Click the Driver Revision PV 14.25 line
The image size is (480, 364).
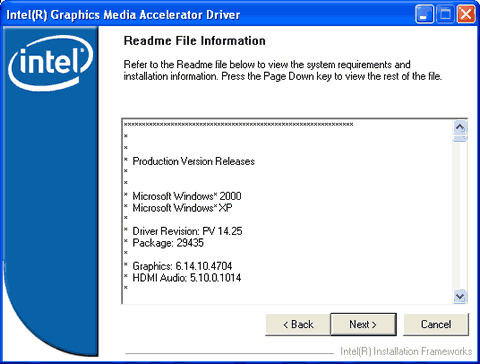187,231
